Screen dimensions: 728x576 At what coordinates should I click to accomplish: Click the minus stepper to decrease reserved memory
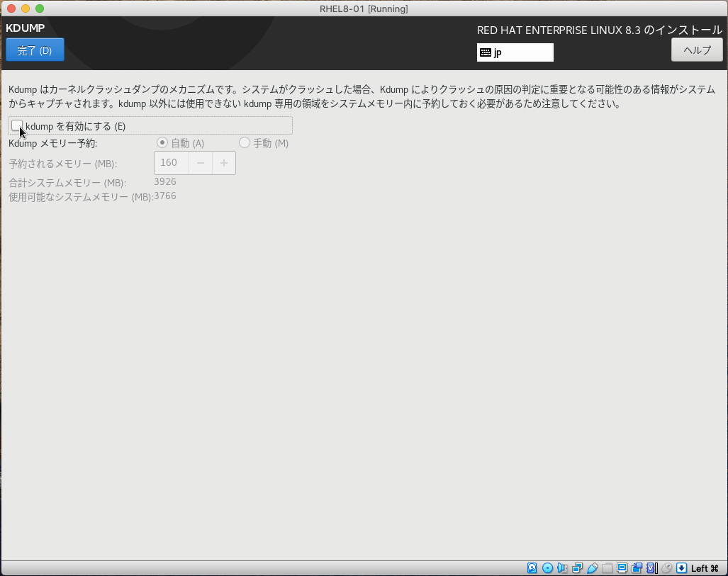[200, 162]
